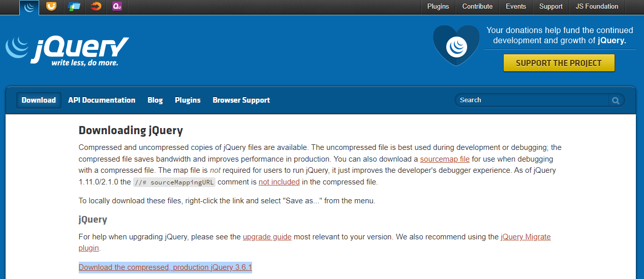Click the donations help fund text
Viewport: 644px width, 279px height.
(560, 36)
